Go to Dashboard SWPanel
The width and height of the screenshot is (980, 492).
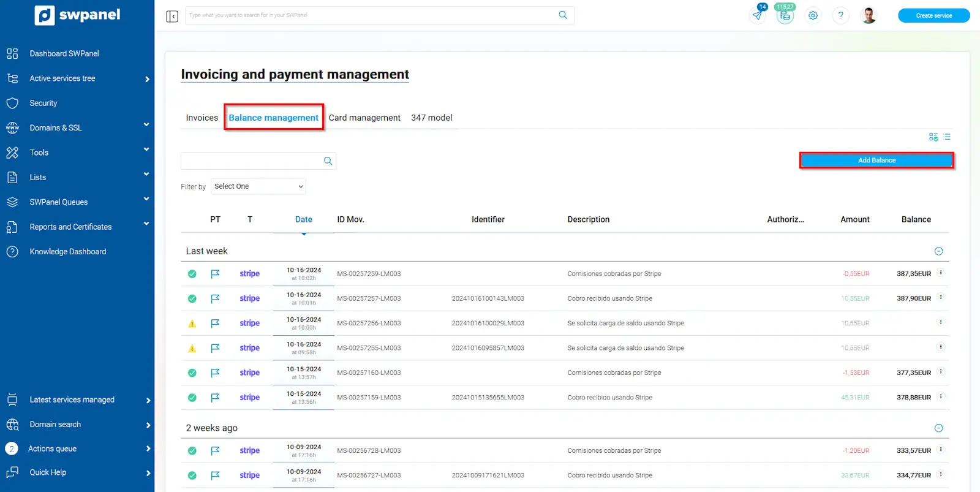64,54
